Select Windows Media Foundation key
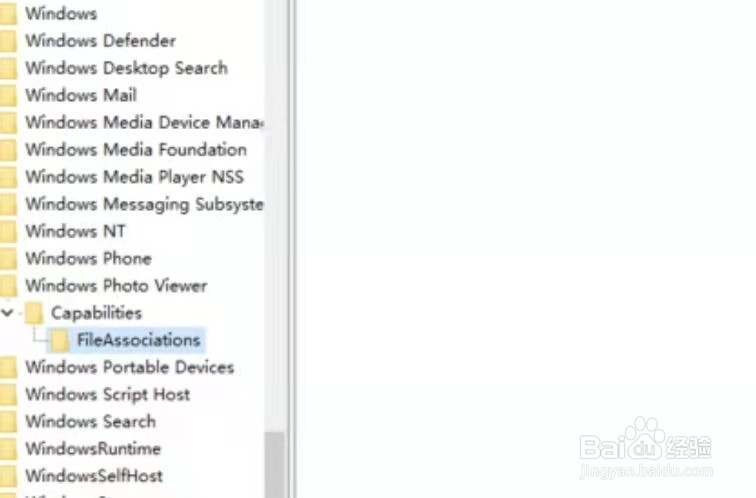Viewport: 756px width, 498px height. [x=136, y=149]
